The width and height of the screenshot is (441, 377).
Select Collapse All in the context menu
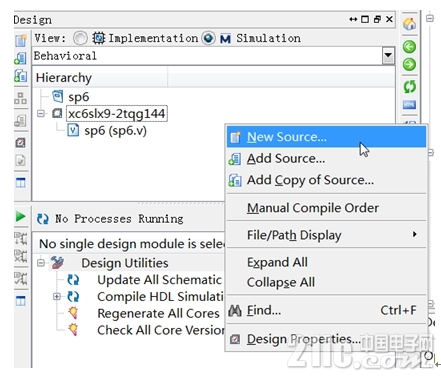point(326,282)
